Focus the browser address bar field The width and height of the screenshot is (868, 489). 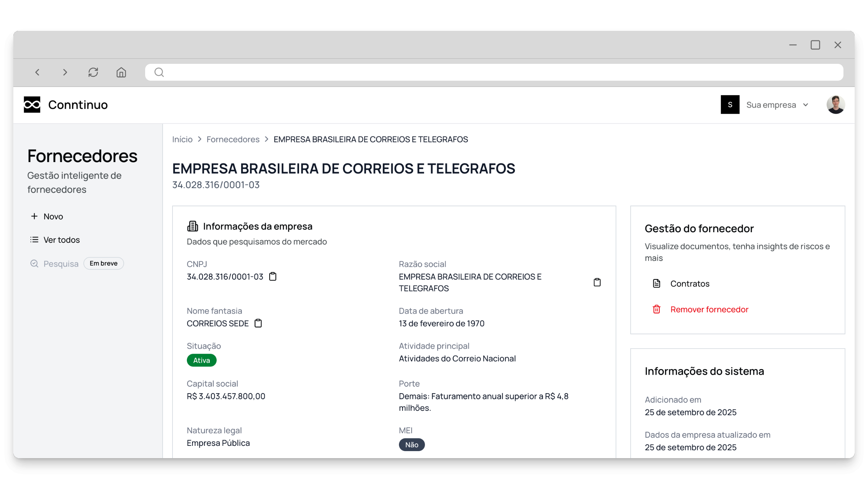[494, 72]
